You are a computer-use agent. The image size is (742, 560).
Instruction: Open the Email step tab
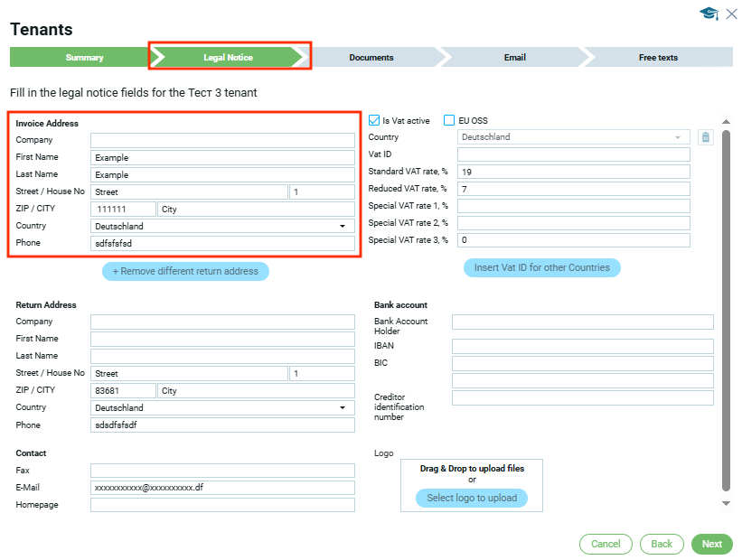pos(514,58)
